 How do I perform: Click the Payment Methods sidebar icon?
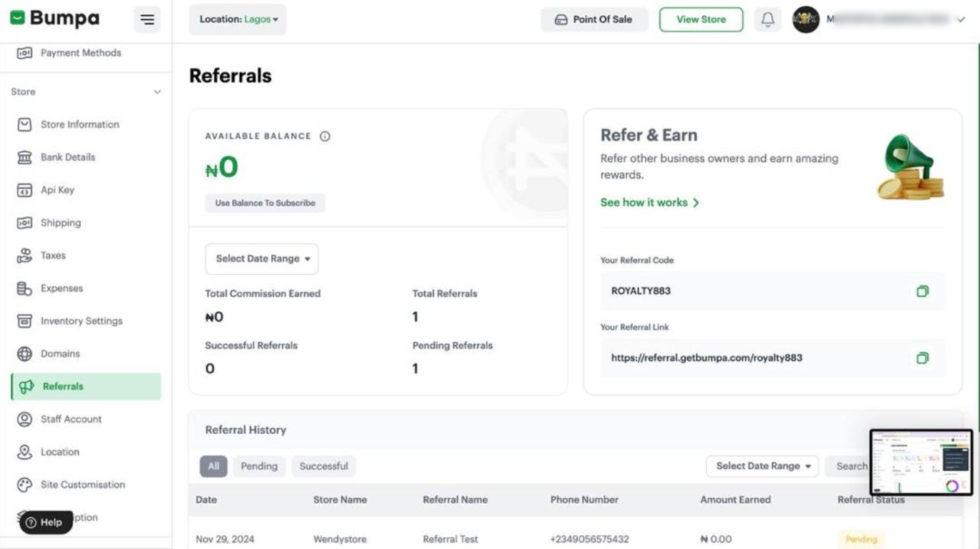[25, 53]
